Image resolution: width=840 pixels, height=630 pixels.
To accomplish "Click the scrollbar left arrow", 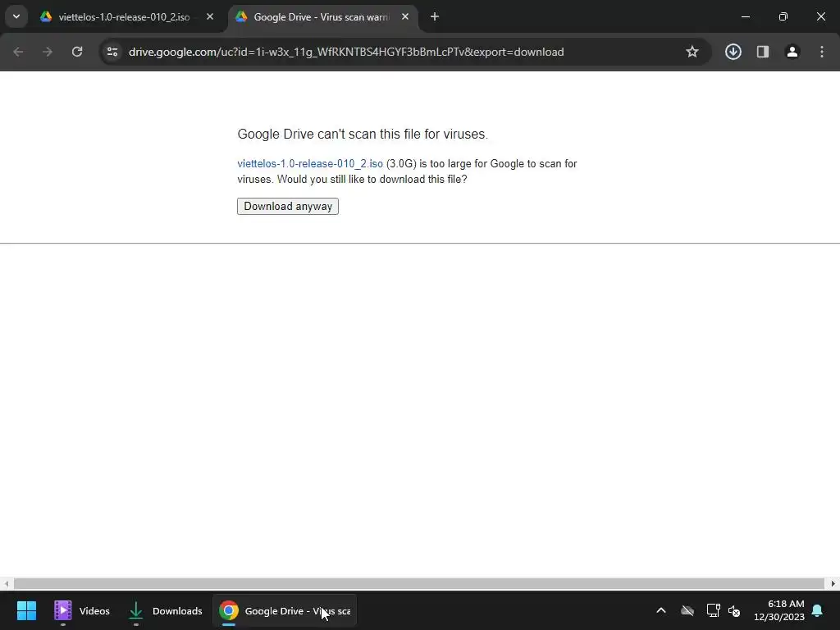I will tap(6, 583).
